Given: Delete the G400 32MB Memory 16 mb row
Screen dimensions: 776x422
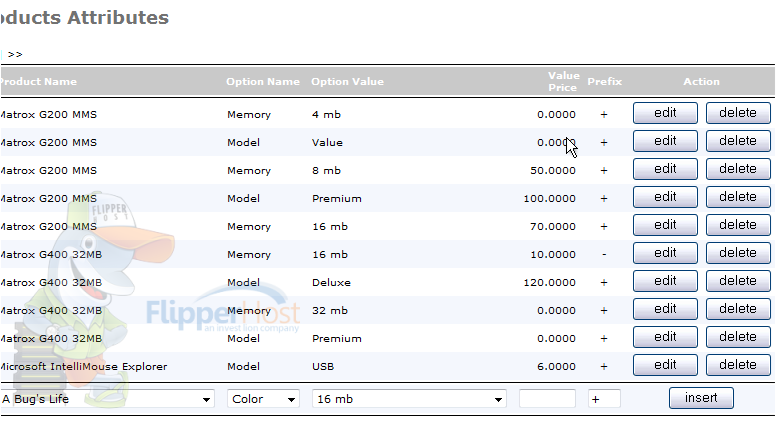Looking at the screenshot, I should pos(738,253).
